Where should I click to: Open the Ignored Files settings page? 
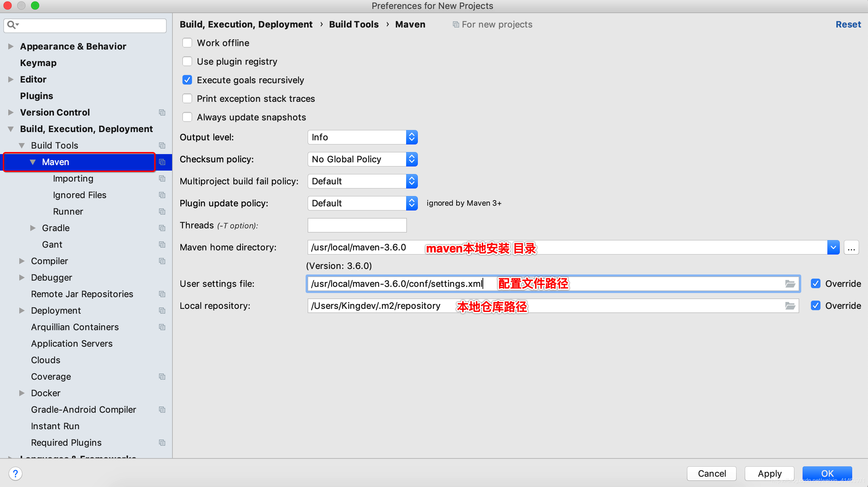click(80, 195)
